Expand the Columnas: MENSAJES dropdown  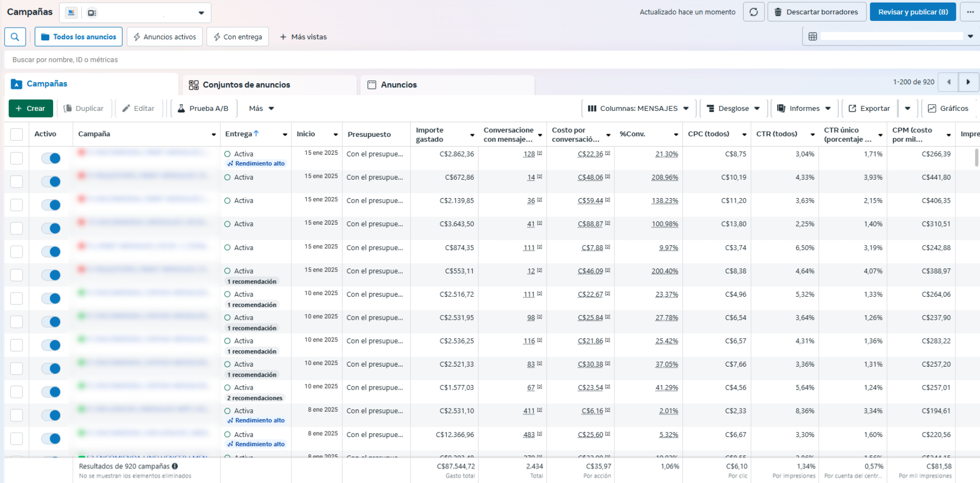coord(638,108)
